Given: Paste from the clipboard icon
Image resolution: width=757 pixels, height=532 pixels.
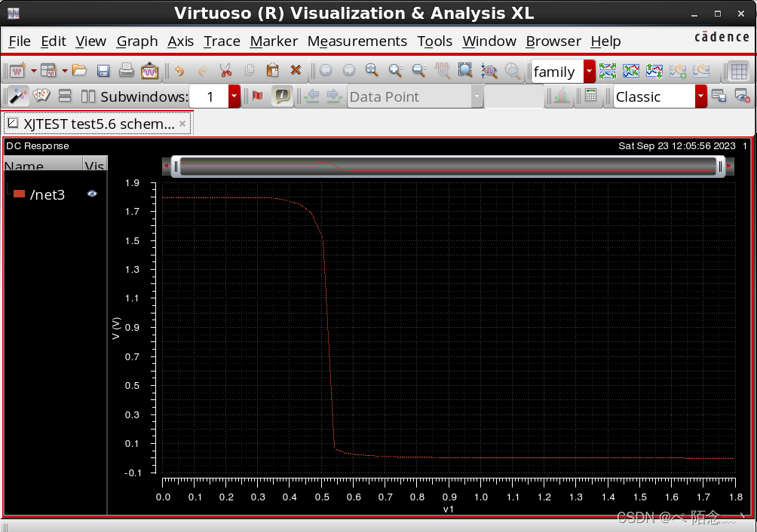Looking at the screenshot, I should [x=272, y=71].
